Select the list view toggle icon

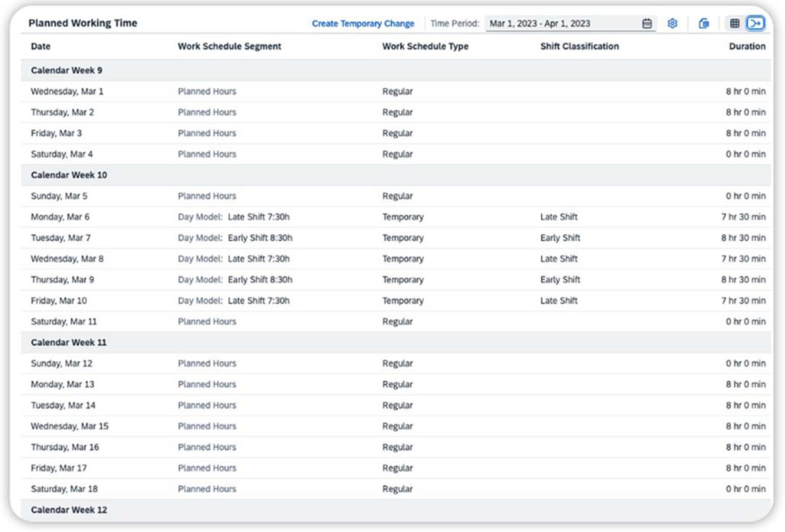coord(755,23)
